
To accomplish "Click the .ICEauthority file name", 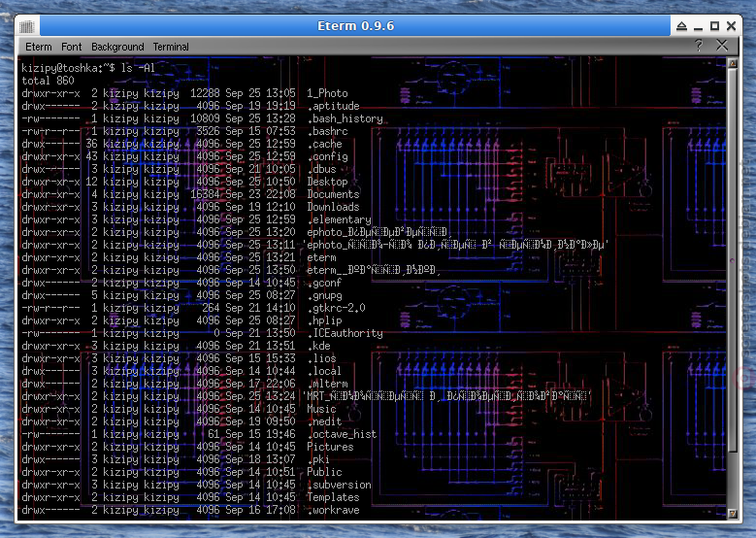I will pos(345,333).
